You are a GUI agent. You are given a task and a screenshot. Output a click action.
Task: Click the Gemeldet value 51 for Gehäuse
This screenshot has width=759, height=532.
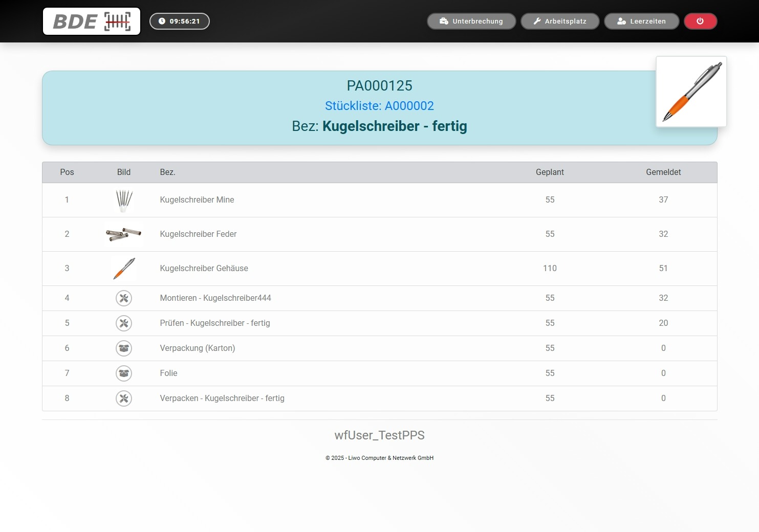(663, 269)
